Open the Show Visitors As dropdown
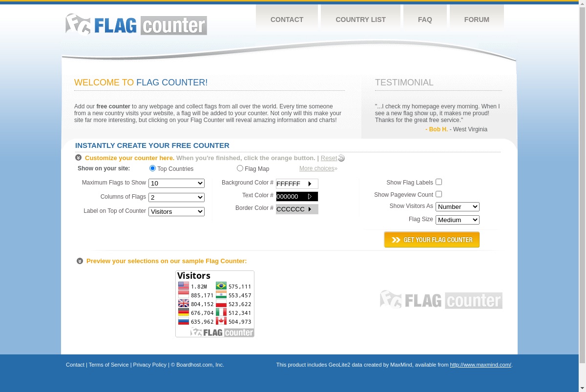 click(x=458, y=207)
